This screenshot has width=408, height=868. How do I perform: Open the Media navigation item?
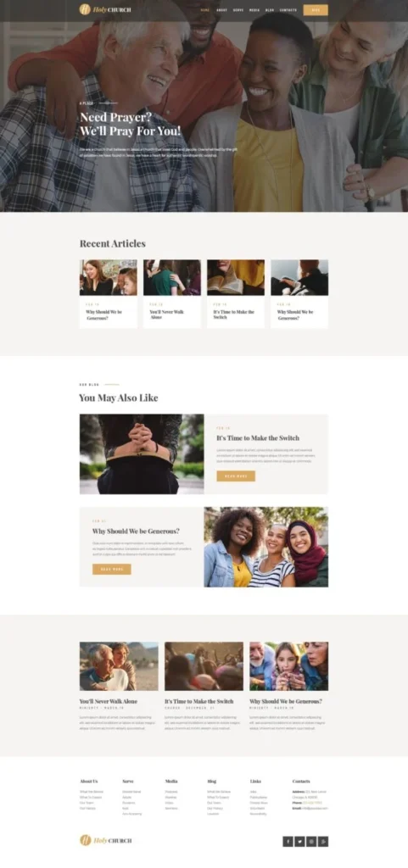254,10
